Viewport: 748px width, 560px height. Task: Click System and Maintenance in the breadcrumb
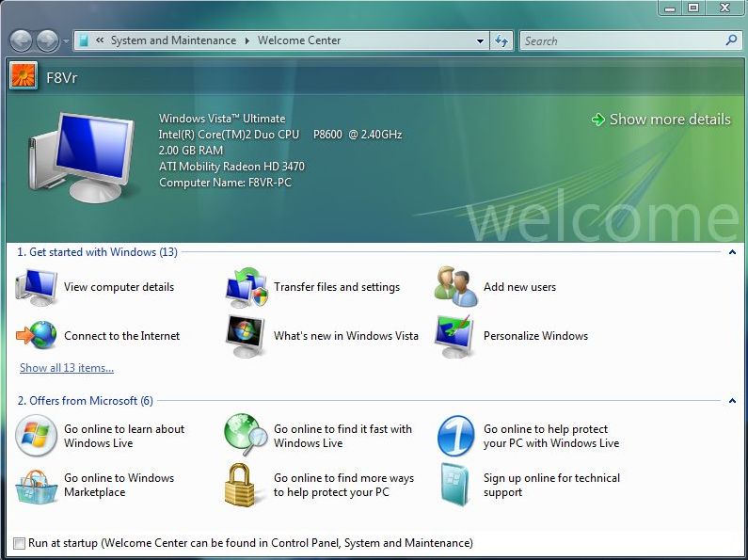[x=173, y=40]
